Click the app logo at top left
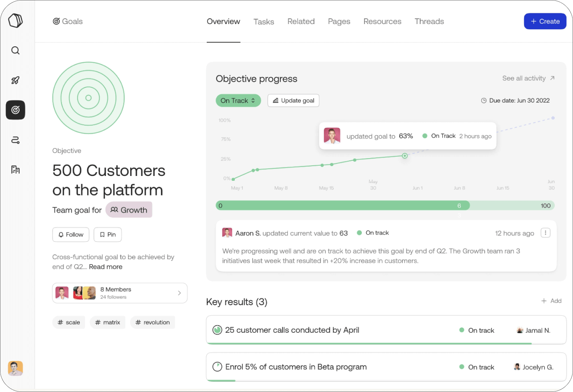The width and height of the screenshot is (573, 392). [15, 21]
